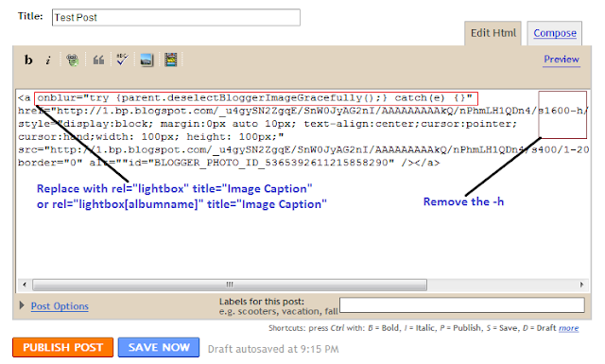This screenshot has height=364, width=605.
Task: Click the Labels for this post field
Action: (x=462, y=305)
